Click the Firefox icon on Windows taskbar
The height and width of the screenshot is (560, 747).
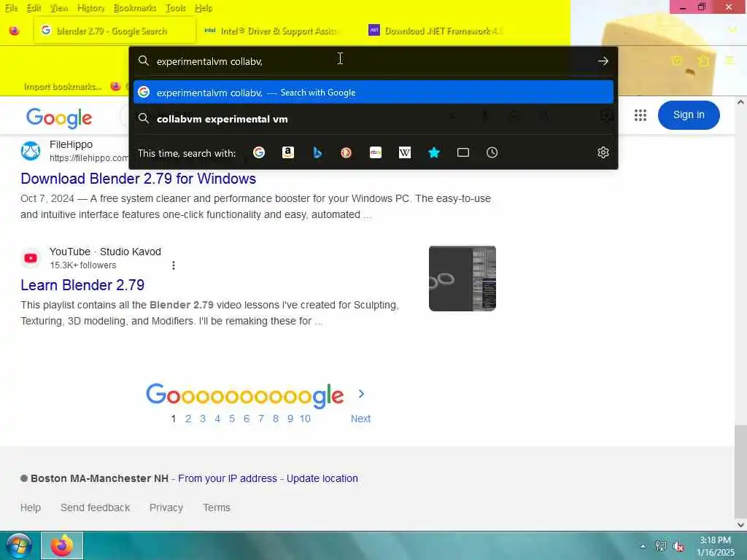[x=62, y=545]
